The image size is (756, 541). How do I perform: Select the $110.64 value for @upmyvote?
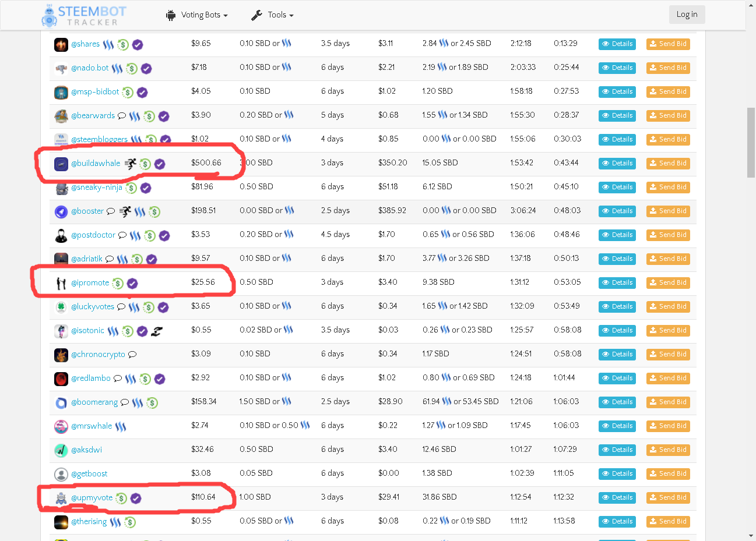203,497
